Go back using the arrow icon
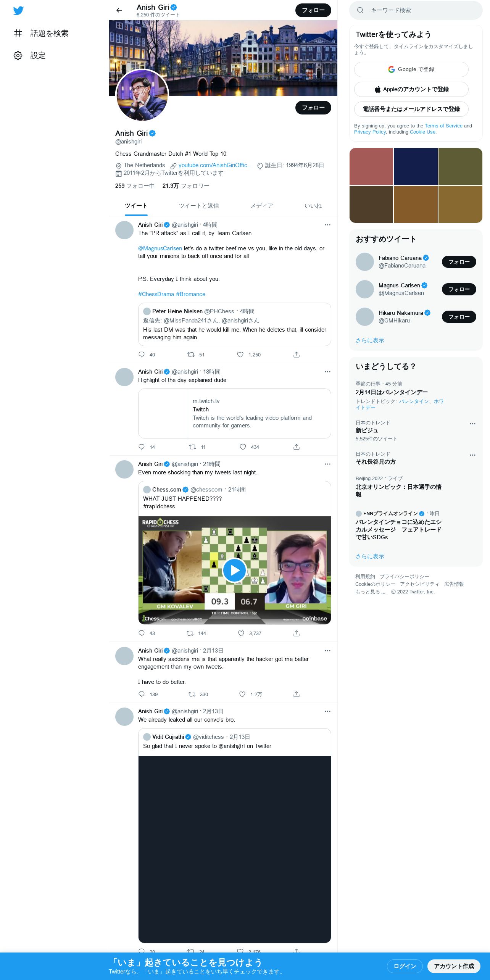The image size is (490, 980). click(x=119, y=10)
